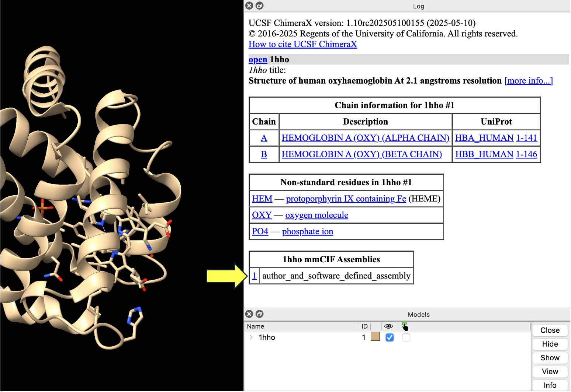Open the more info link for 1hho

click(528, 81)
